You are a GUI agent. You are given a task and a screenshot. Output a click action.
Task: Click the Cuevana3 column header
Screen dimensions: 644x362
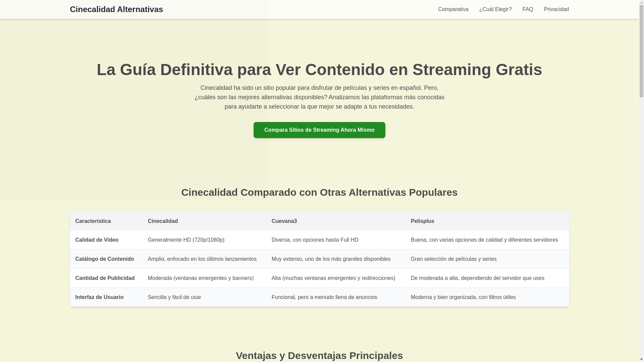336,221
